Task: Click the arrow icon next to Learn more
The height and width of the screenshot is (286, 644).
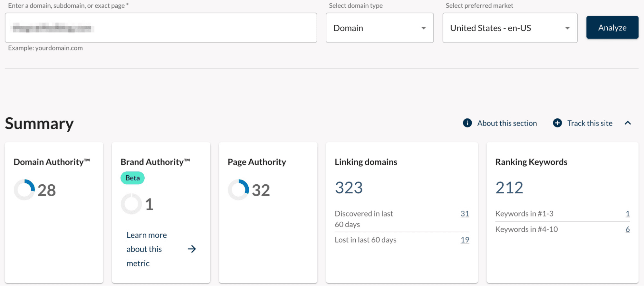Action: pyautogui.click(x=192, y=249)
